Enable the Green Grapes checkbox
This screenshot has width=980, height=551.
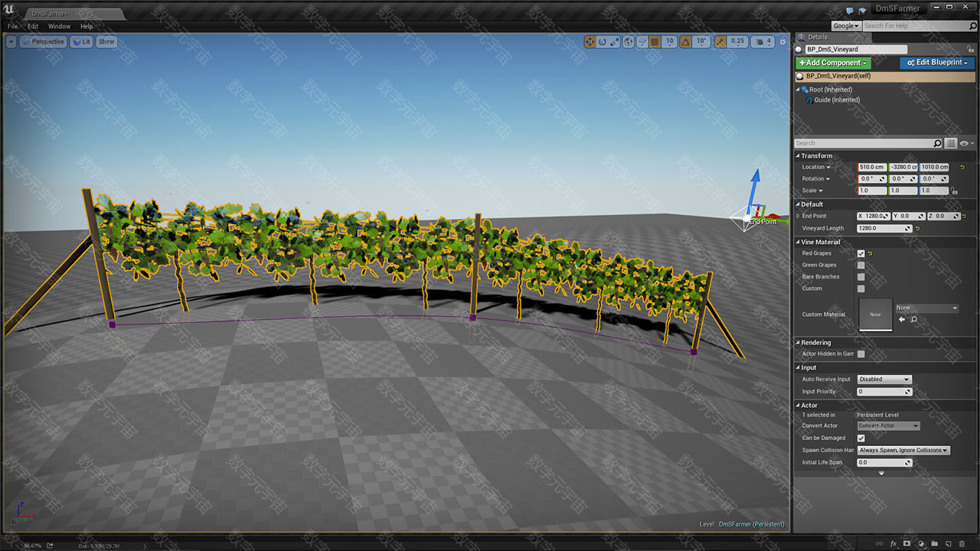(861, 266)
